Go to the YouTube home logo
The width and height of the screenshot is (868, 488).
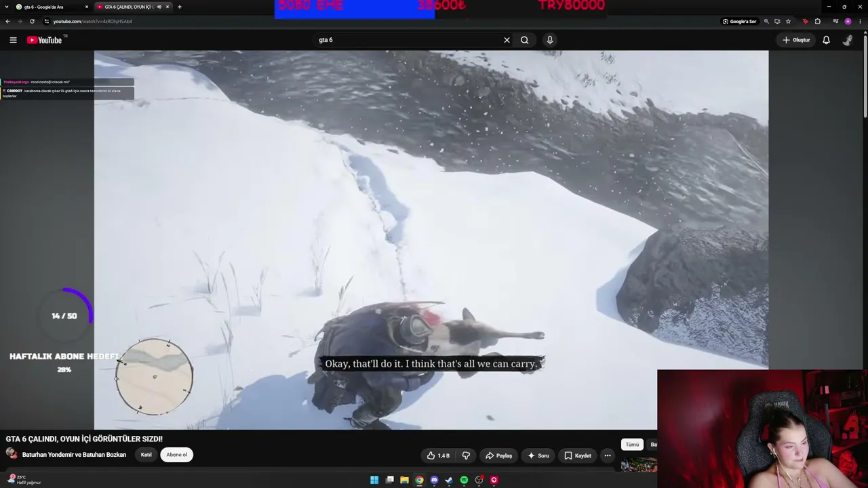45,40
